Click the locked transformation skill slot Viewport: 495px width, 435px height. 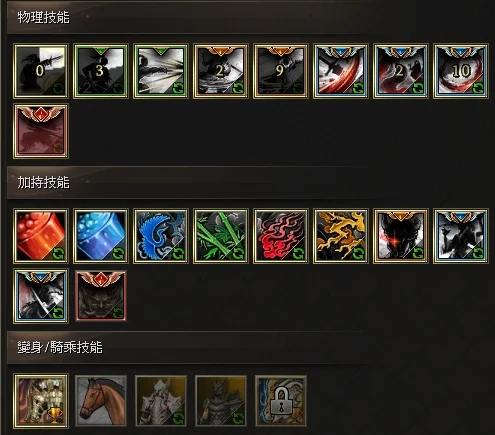281,401
